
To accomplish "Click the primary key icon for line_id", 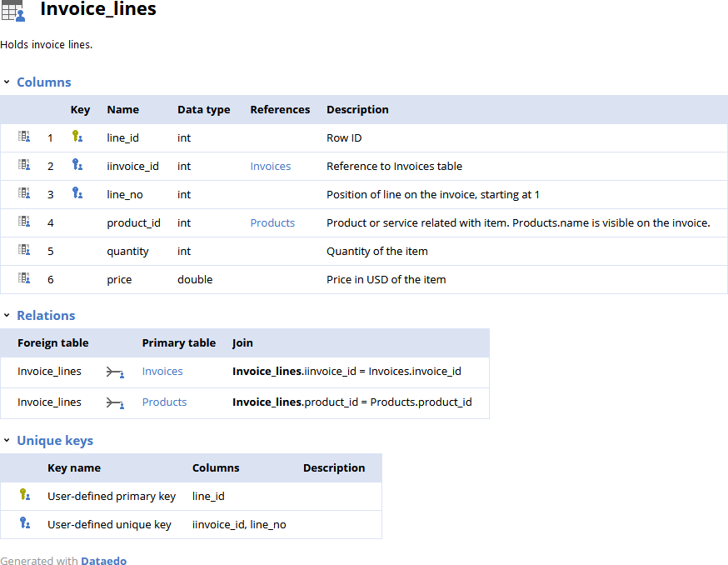I will 77,137.
